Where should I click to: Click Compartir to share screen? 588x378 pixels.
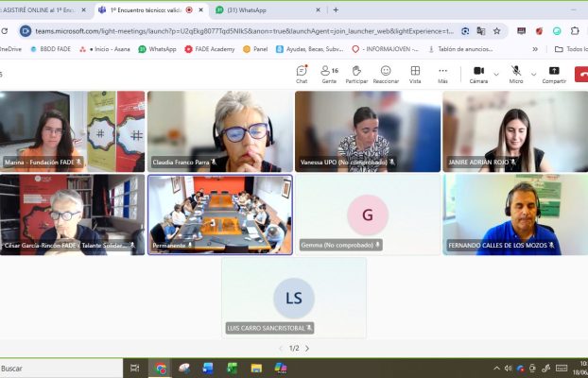tap(554, 75)
